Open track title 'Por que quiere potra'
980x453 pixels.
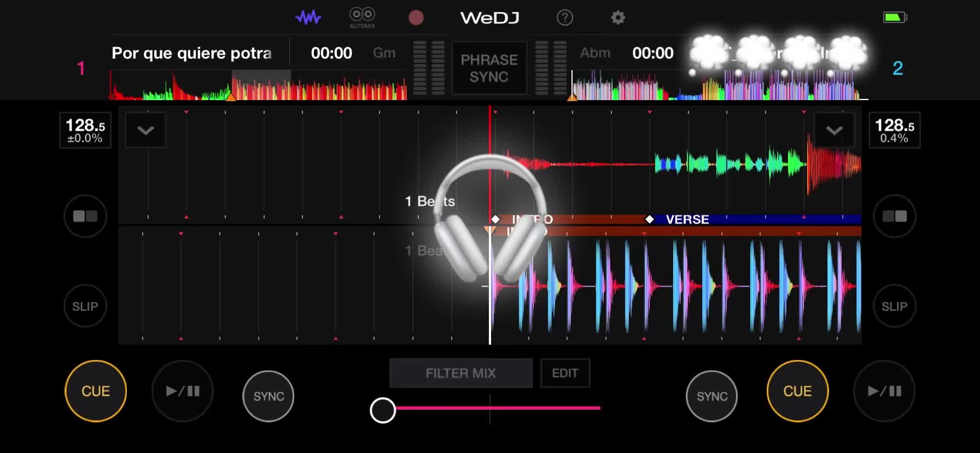coord(191,53)
